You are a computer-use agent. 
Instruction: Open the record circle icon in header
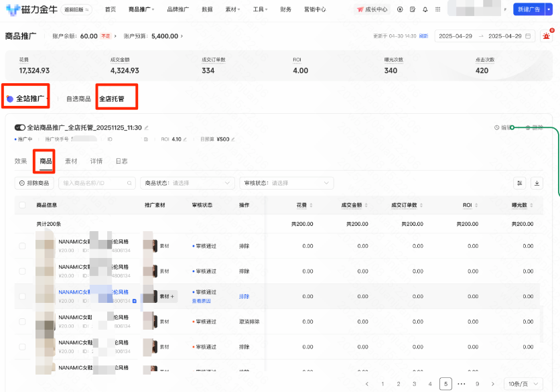(x=400, y=9)
